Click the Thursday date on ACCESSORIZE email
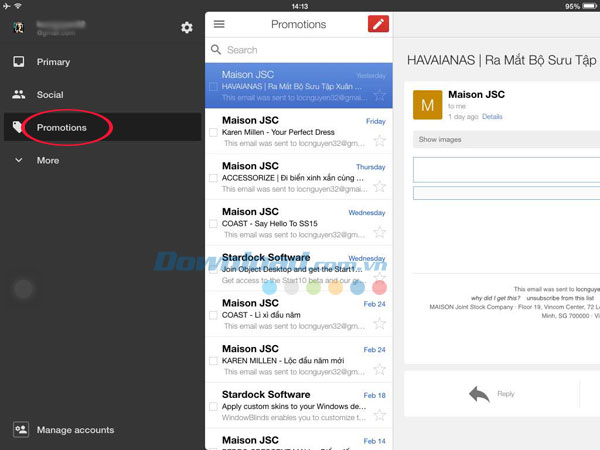The image size is (600, 450). [x=370, y=167]
